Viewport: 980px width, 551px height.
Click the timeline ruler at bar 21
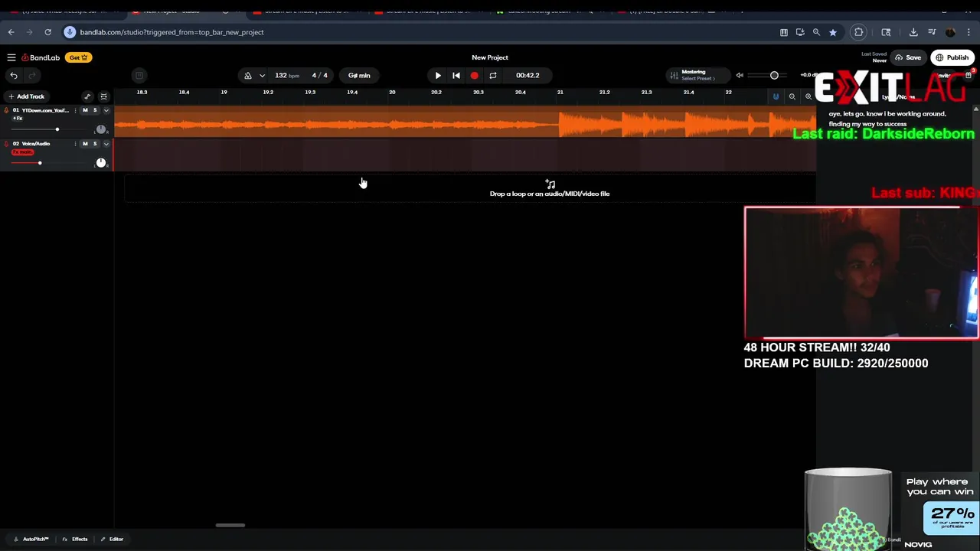tap(560, 93)
